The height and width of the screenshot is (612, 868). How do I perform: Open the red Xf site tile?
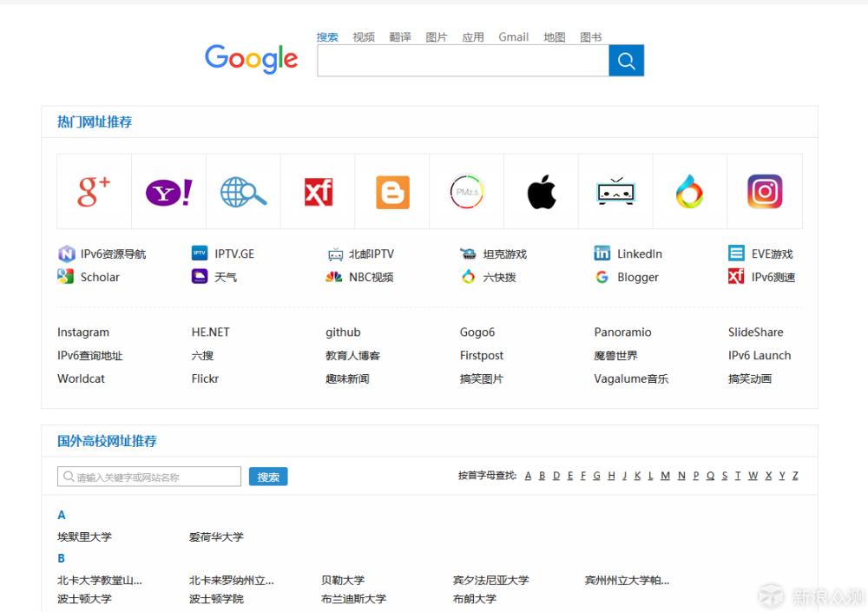pyautogui.click(x=318, y=192)
